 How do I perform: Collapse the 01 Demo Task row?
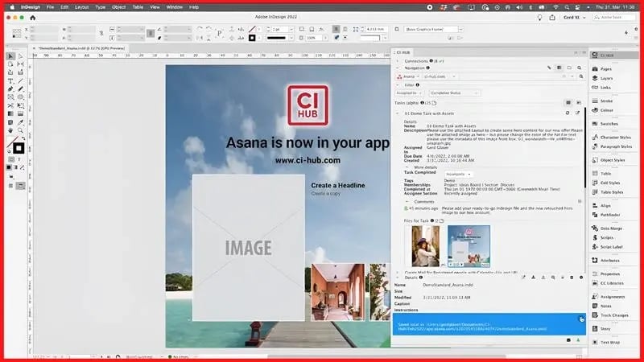(x=397, y=113)
